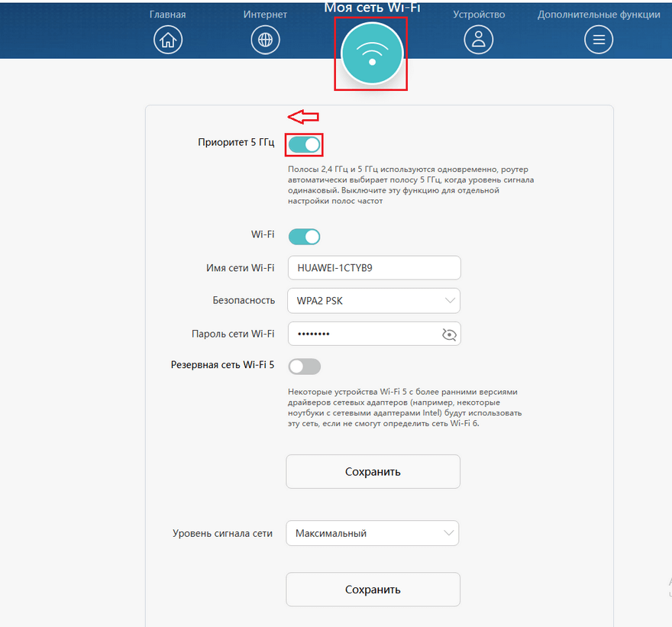This screenshot has width=672, height=627.
Task: Go to the Устройство tab label
Action: [x=479, y=15]
